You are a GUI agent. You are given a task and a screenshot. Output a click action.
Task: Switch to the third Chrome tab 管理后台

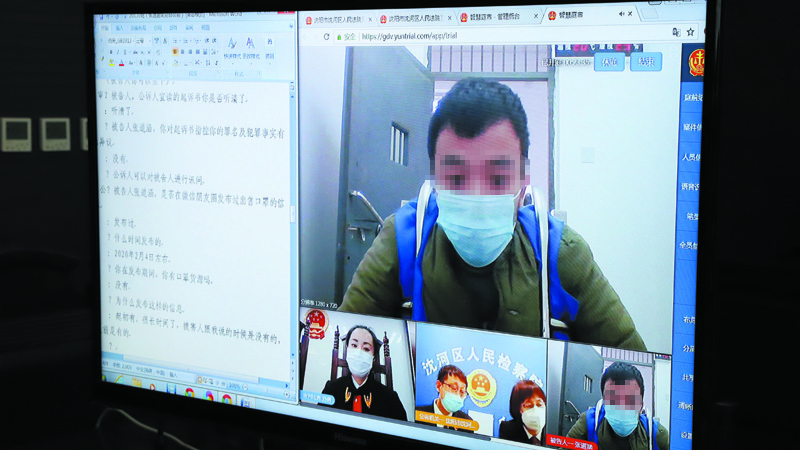tap(497, 17)
